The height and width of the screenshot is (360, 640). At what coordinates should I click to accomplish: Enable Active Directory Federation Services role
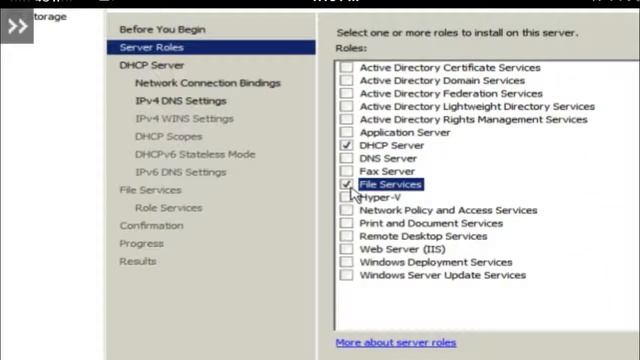click(x=346, y=93)
